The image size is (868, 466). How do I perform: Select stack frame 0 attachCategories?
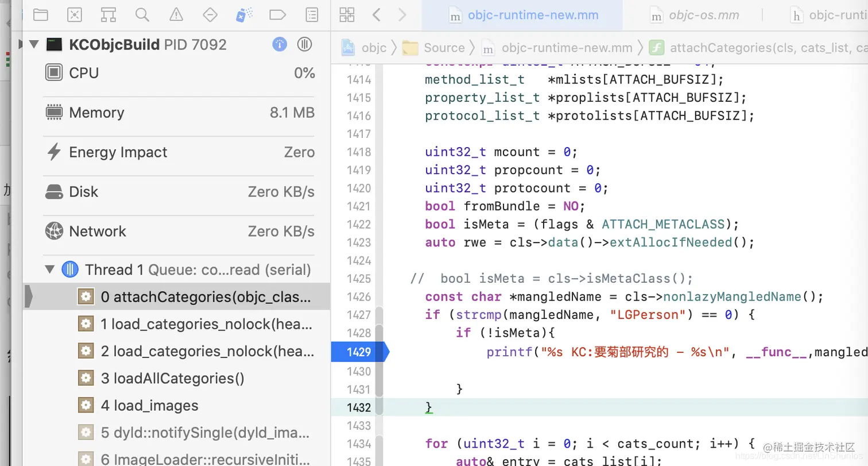(x=177, y=297)
